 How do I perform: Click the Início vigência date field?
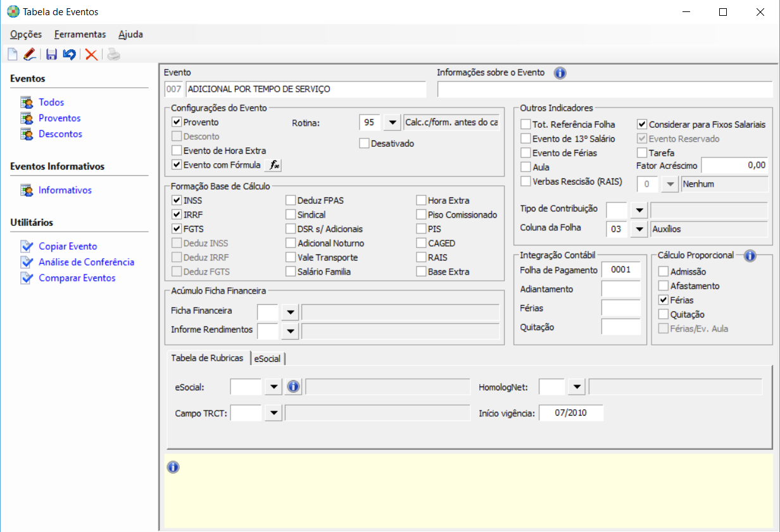570,414
